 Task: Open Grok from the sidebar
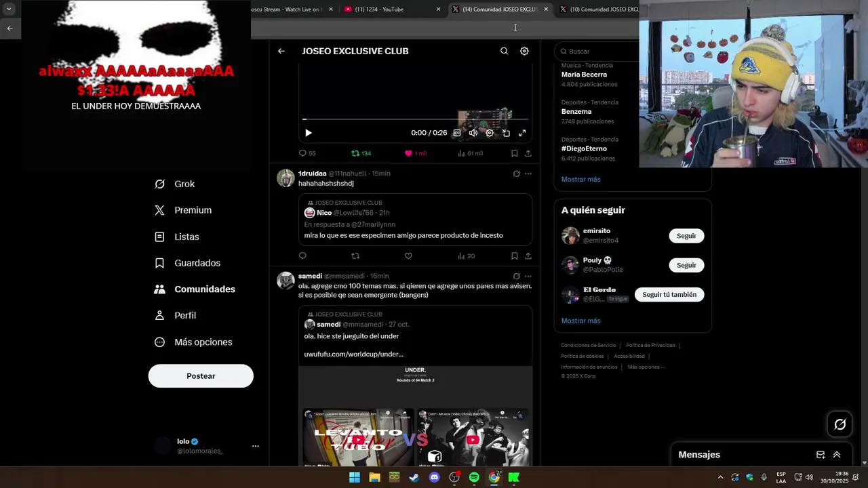tap(175, 184)
